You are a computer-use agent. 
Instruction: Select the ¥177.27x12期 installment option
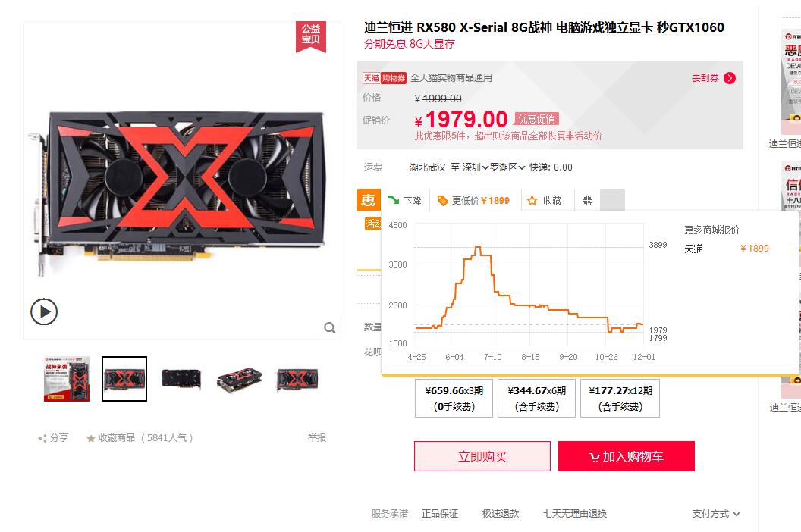pos(620,398)
